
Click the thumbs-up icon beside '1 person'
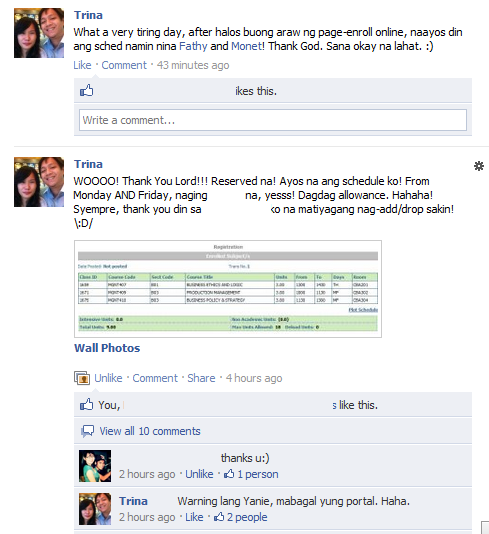229,474
